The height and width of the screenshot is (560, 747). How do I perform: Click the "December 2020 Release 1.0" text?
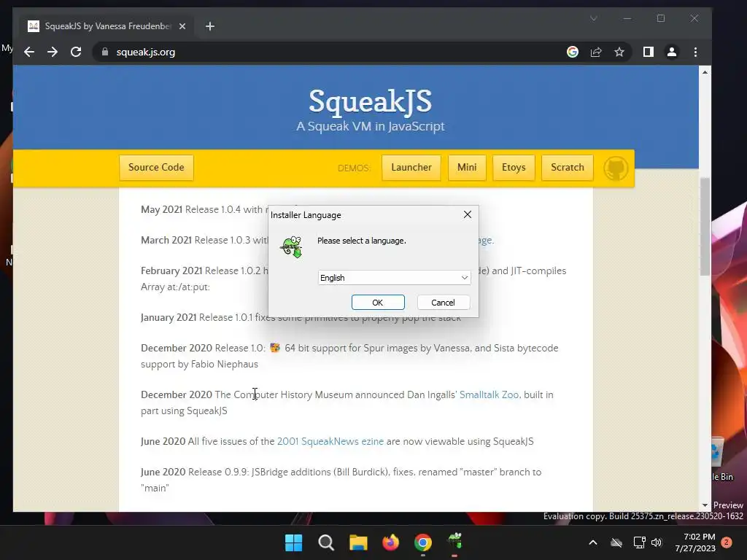pos(203,348)
